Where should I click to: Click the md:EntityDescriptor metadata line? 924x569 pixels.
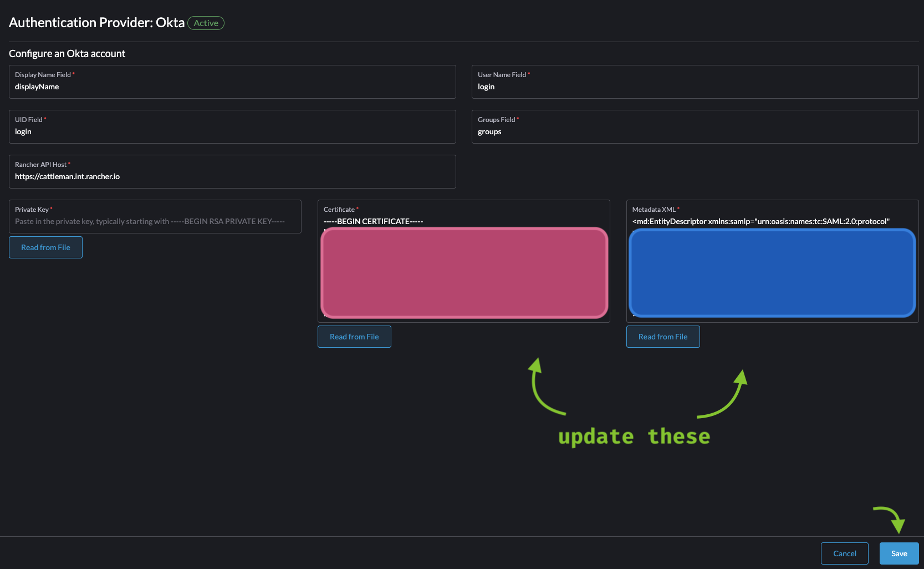pyautogui.click(x=761, y=221)
